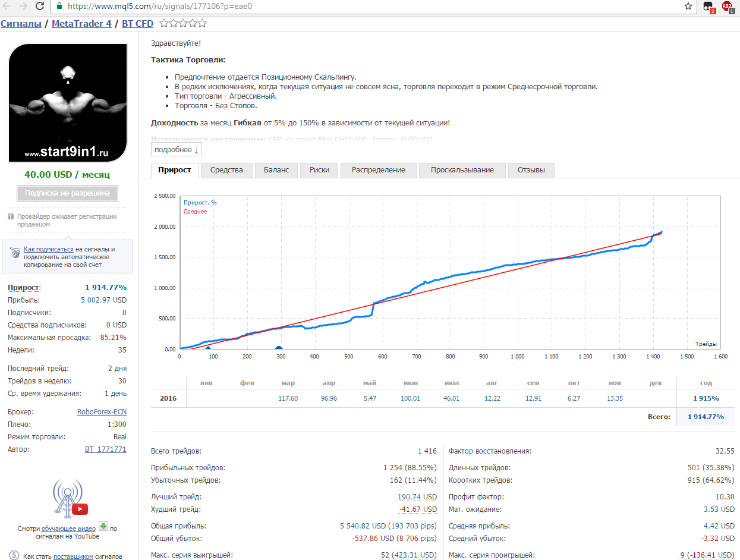Click max losing series 9 (-136.41 USD)
This screenshot has width=740, height=560.
(707, 555)
